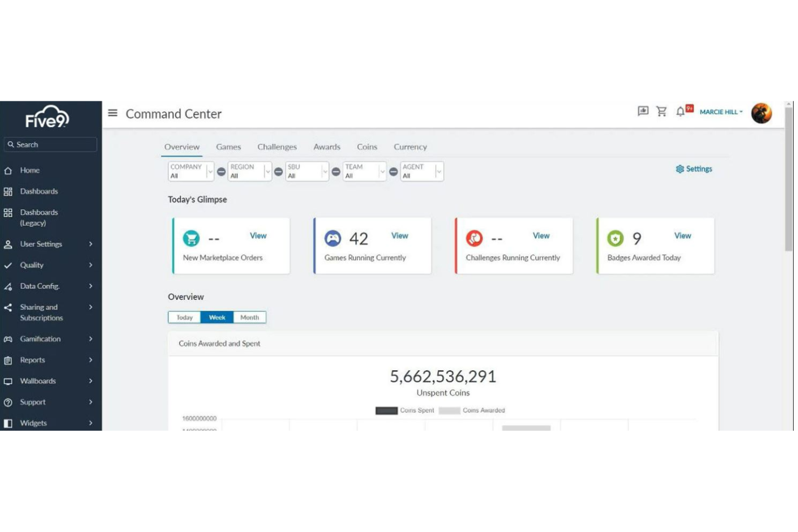Open the Home icon in sidebar

point(8,170)
